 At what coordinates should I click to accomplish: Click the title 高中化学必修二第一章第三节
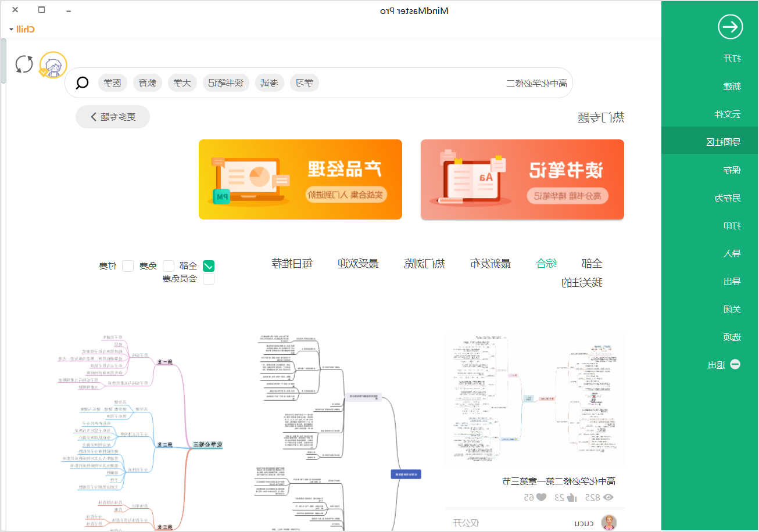tap(558, 481)
